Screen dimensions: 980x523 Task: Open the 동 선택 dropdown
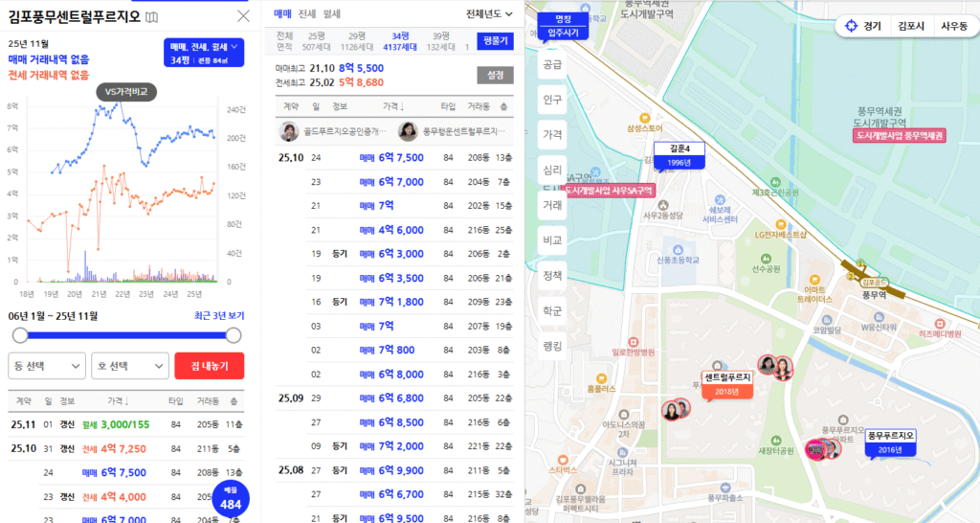[x=47, y=366]
